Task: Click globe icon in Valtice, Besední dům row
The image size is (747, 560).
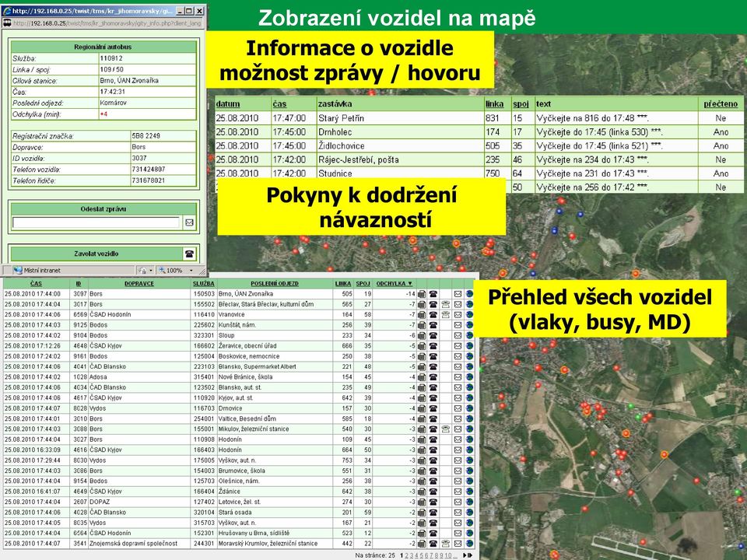Action: tap(469, 418)
